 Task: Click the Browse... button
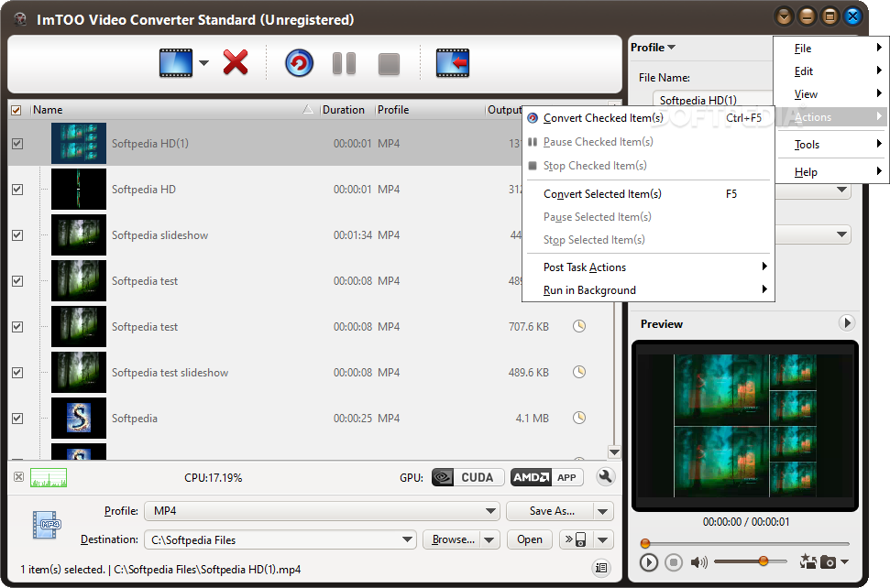(453, 539)
